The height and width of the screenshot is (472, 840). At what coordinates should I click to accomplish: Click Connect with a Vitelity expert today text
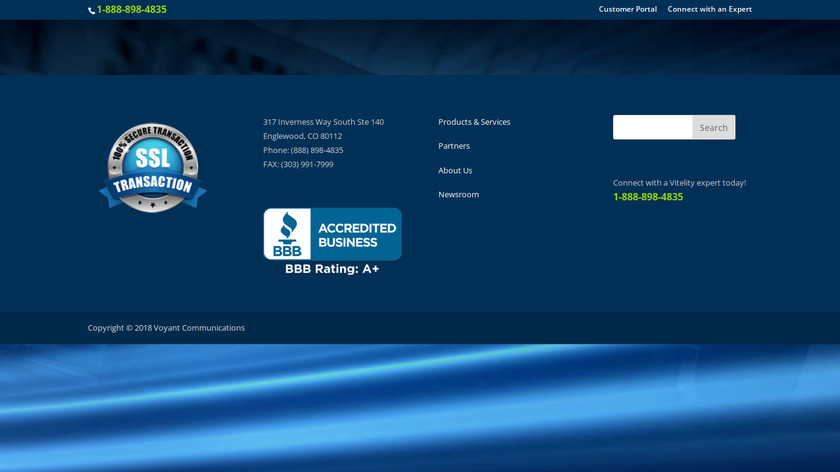point(679,183)
